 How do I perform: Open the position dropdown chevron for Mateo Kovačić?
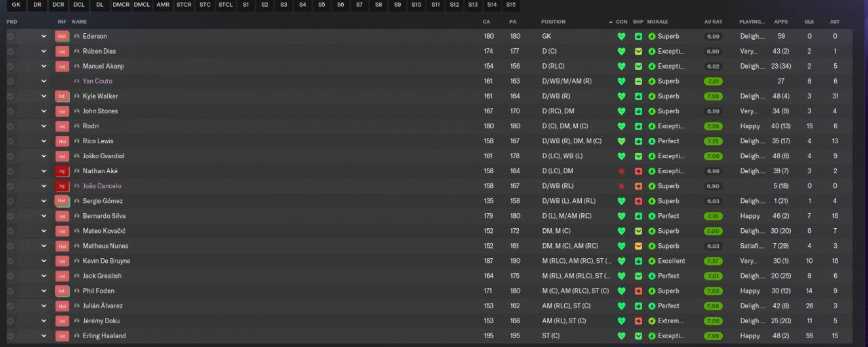[x=44, y=231]
